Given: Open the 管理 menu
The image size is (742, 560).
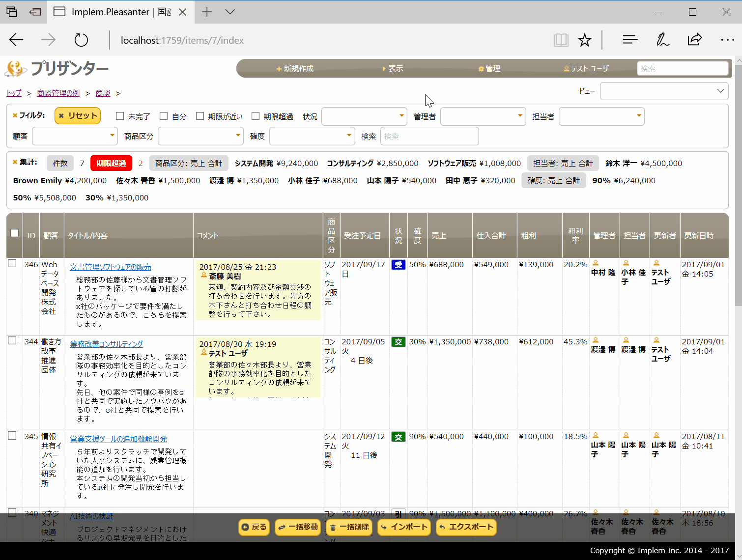Looking at the screenshot, I should pos(489,69).
